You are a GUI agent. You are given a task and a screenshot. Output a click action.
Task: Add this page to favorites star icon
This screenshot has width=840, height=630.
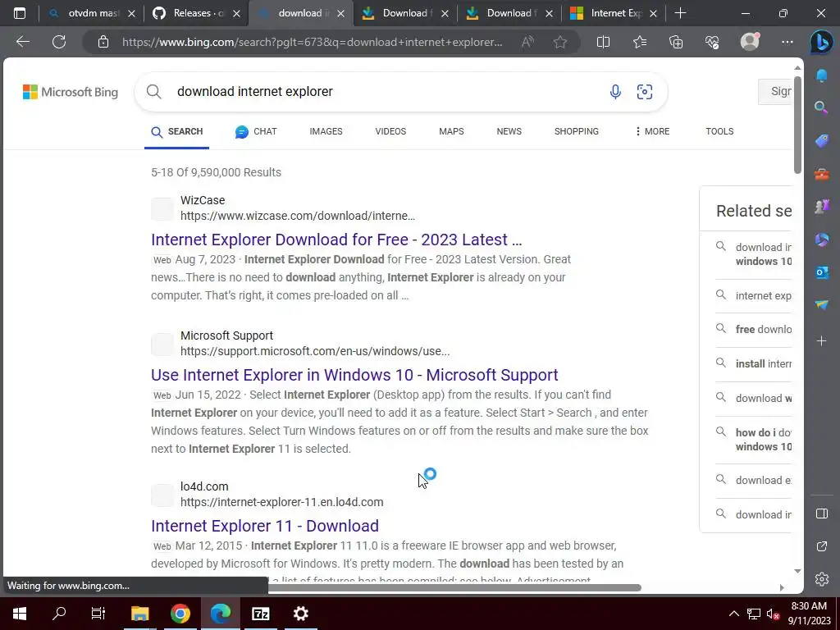point(560,42)
